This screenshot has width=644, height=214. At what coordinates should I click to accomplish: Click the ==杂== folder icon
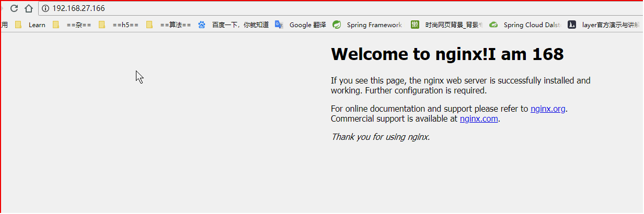[56, 25]
